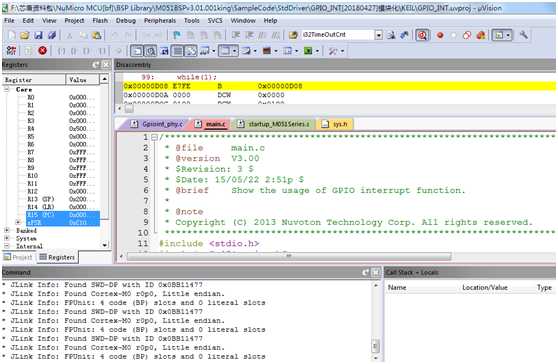Open a file using the folder icon

coord(25,35)
